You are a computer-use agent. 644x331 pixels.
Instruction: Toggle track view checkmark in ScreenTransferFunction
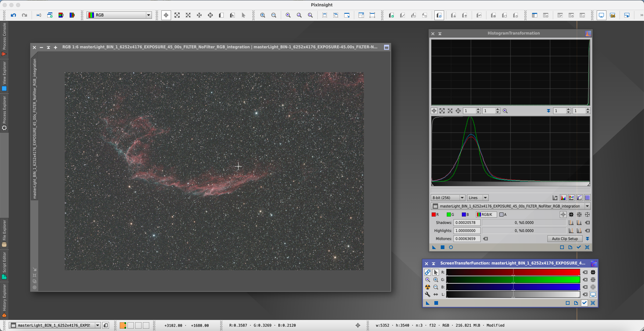tap(584, 303)
